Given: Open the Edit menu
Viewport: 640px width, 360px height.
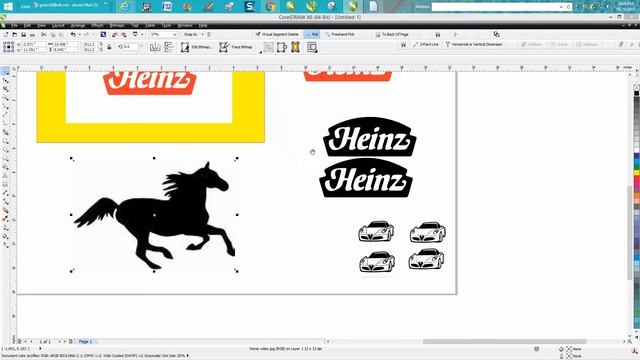Looking at the screenshot, I should pos(27,25).
